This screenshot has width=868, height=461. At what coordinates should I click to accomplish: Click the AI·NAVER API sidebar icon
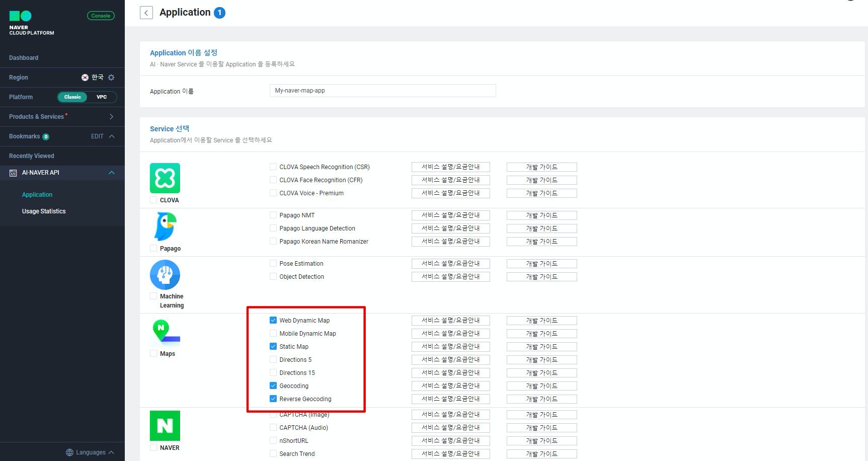point(13,173)
